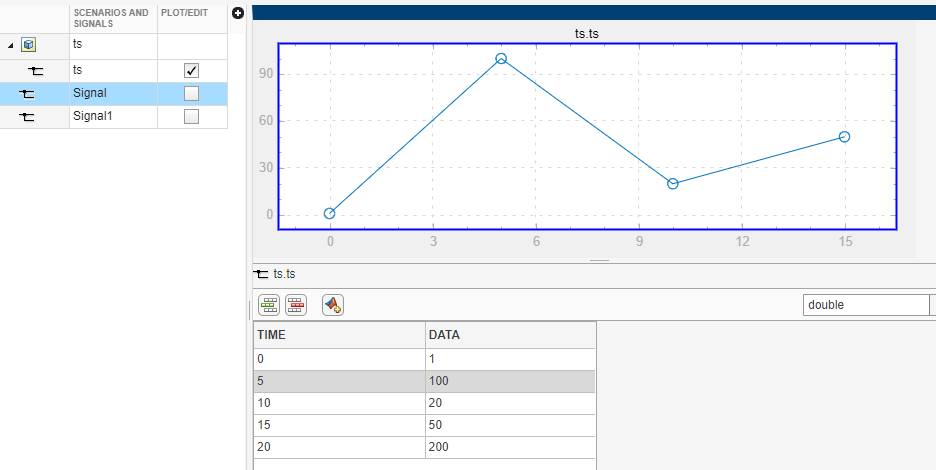Click the signal icon in the Signal1 row
The image size is (936, 470).
pos(26,117)
